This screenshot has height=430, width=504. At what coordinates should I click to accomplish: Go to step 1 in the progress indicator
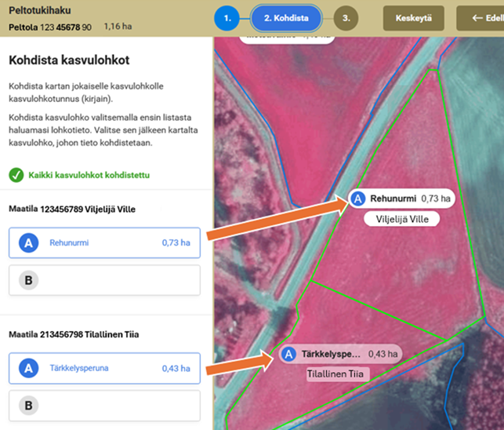tap(227, 17)
